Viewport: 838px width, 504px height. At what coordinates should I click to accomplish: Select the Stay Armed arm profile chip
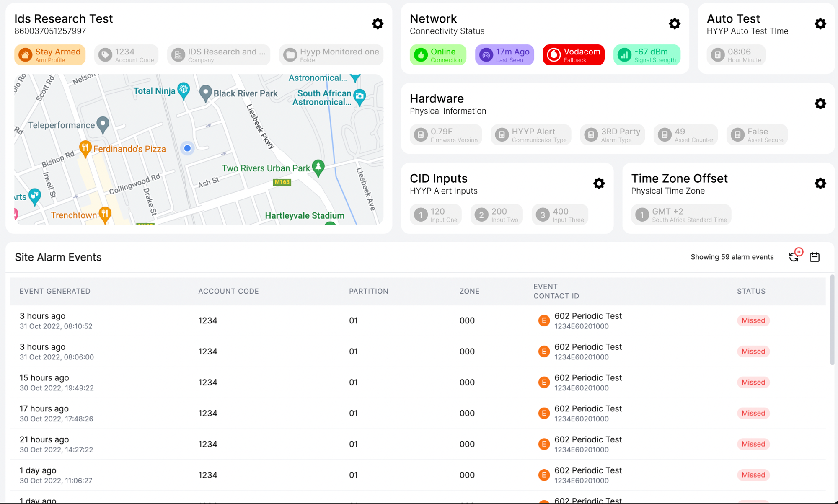(50, 55)
